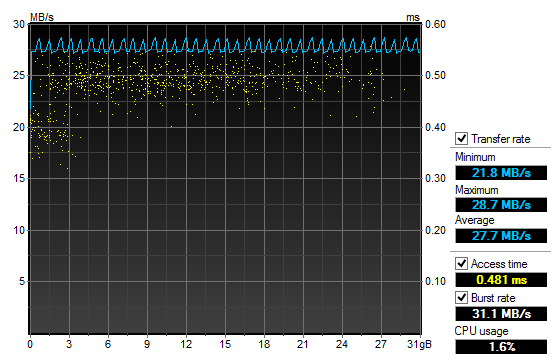The width and height of the screenshot is (553, 364).
Task: Click the 31gB mark on horizontal axis
Action: coord(419,344)
